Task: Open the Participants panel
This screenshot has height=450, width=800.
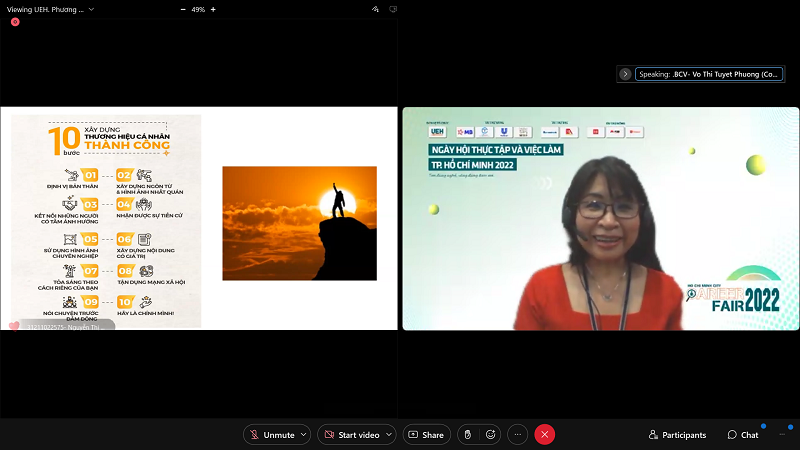Action: click(x=677, y=435)
